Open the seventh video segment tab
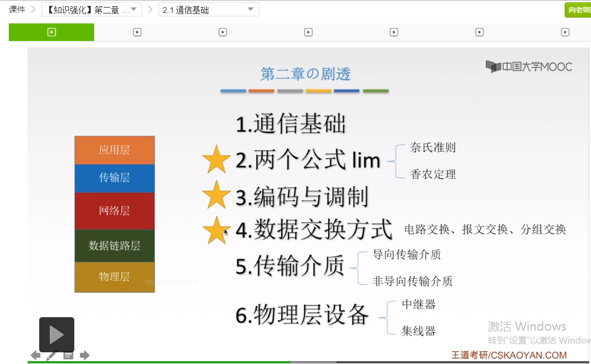The height and width of the screenshot is (364, 591). pyautogui.click(x=565, y=32)
